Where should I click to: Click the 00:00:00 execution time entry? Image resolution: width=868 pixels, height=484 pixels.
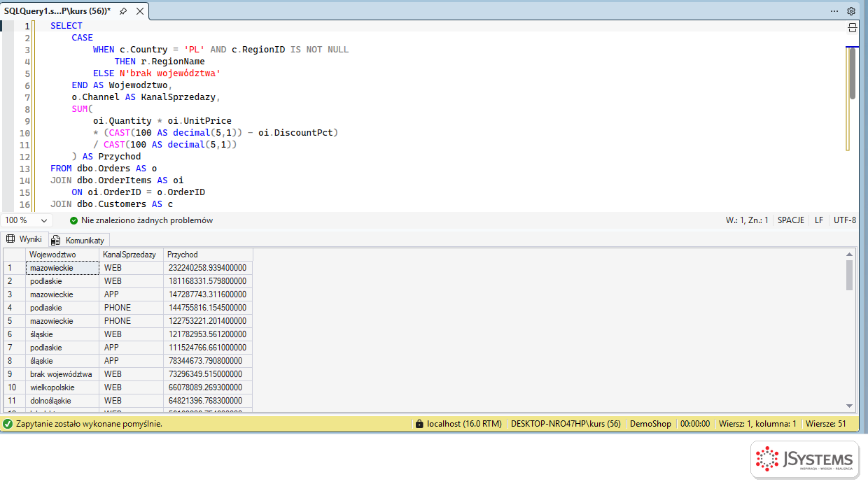tap(695, 424)
